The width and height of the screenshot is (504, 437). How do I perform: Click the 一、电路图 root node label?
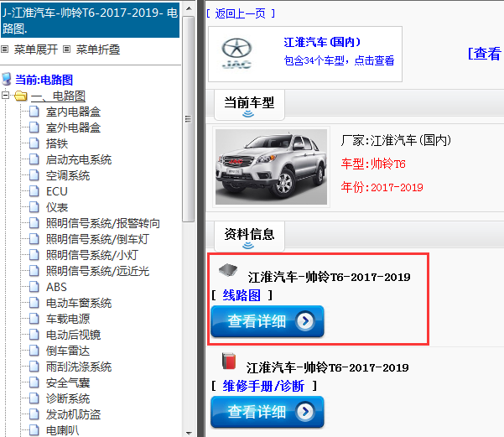(58, 96)
